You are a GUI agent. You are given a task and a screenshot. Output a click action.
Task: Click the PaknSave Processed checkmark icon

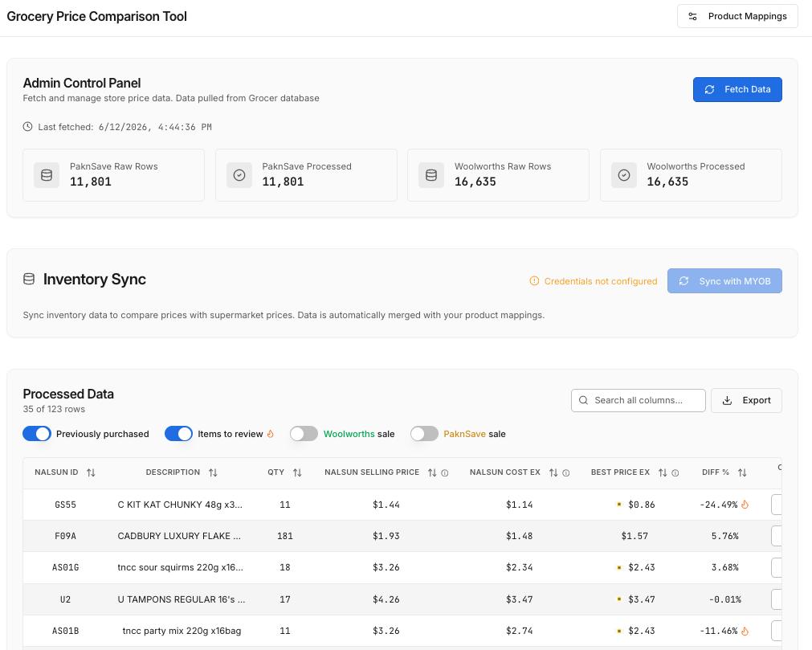[239, 175]
